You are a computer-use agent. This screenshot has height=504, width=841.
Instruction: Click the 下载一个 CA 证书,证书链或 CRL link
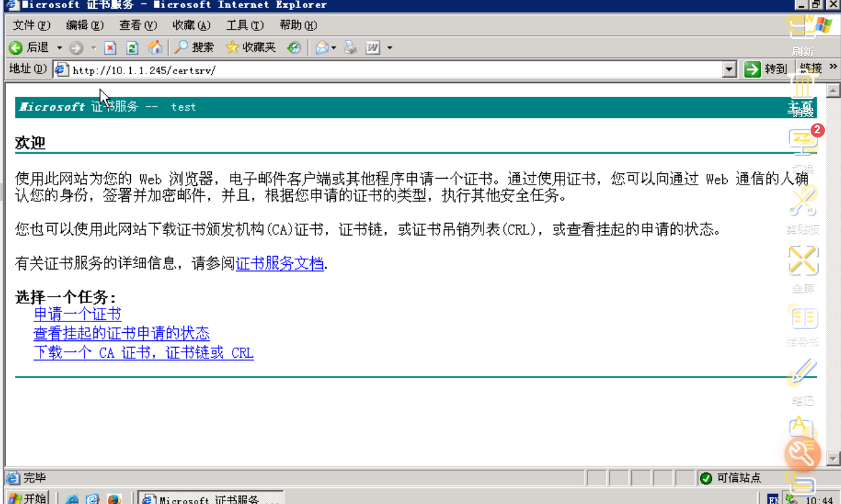coord(144,353)
